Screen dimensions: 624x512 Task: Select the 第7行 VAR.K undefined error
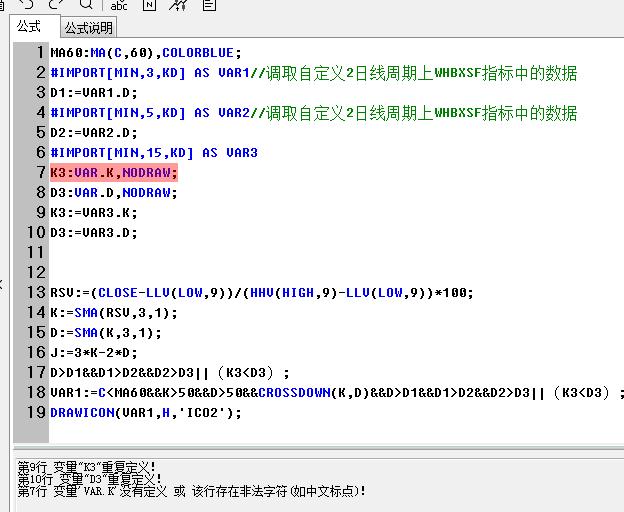click(190, 491)
